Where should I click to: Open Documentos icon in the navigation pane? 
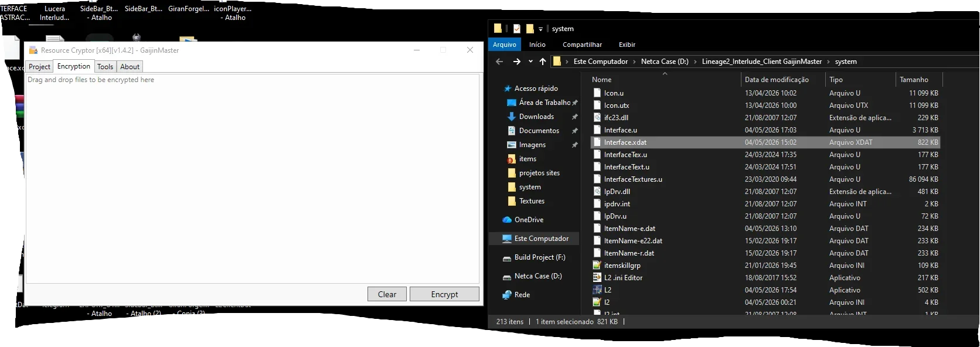point(512,131)
